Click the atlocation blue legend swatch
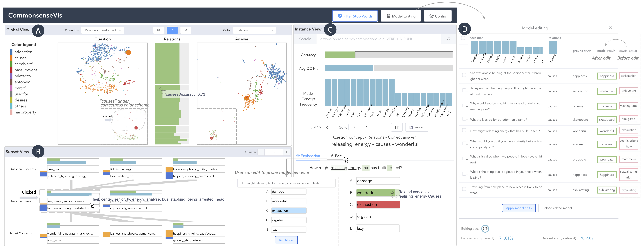Viewport: 644px width, 250px height. coord(11,52)
